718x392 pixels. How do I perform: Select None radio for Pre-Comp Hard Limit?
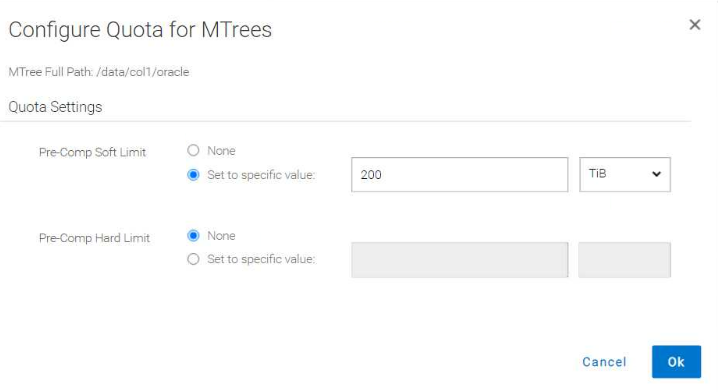coord(193,235)
